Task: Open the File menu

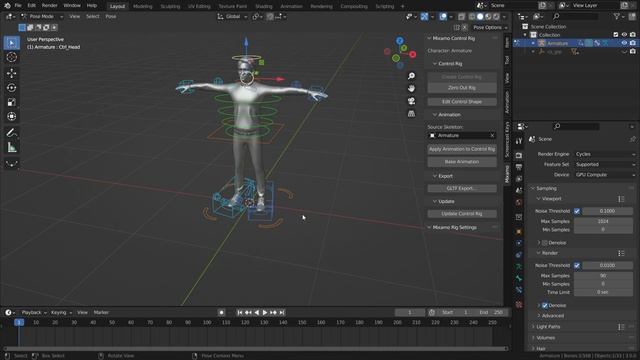Action: point(18,6)
